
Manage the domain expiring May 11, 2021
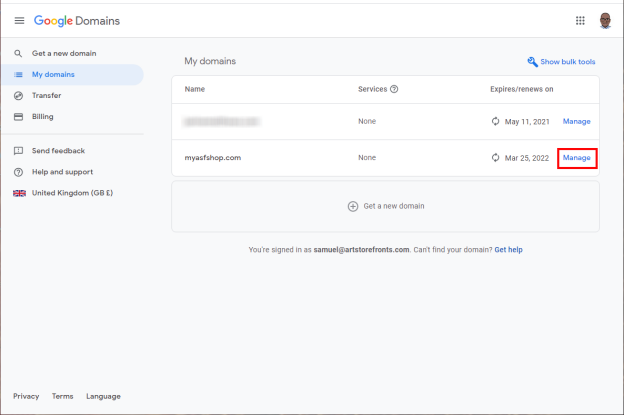[x=577, y=121]
